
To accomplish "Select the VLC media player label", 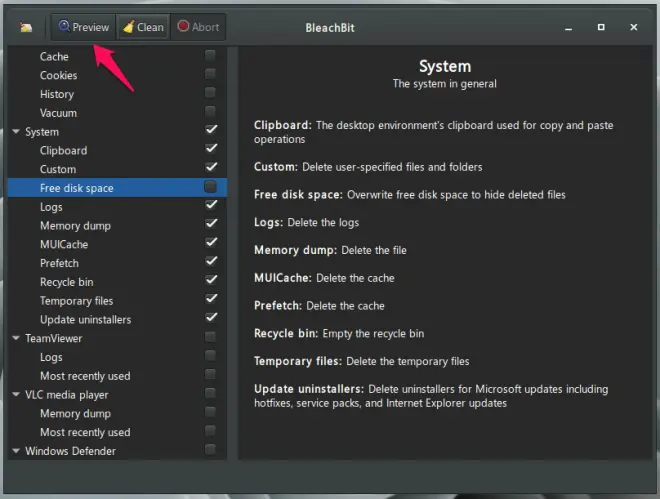I will click(67, 395).
